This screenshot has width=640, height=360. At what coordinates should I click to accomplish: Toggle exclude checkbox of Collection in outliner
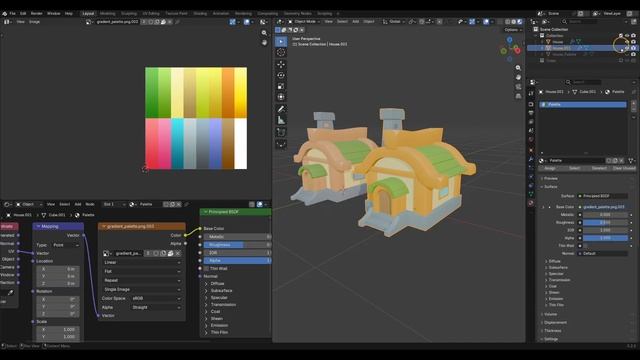tap(621, 36)
